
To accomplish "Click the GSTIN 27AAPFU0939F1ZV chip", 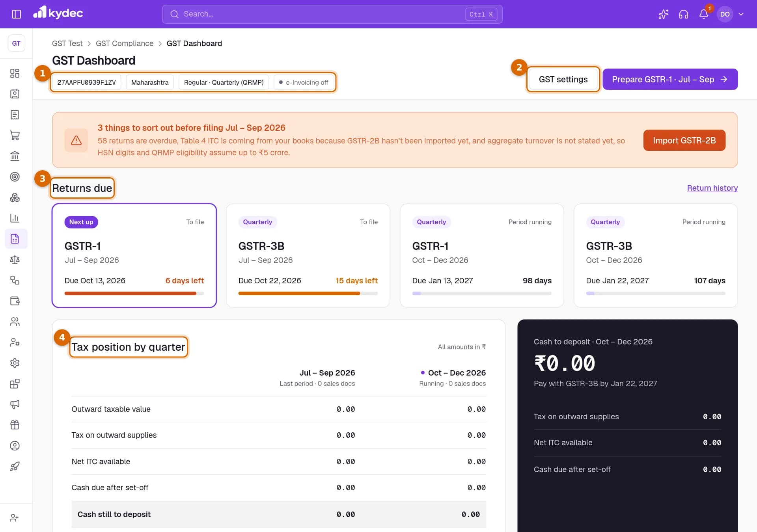I will [86, 82].
